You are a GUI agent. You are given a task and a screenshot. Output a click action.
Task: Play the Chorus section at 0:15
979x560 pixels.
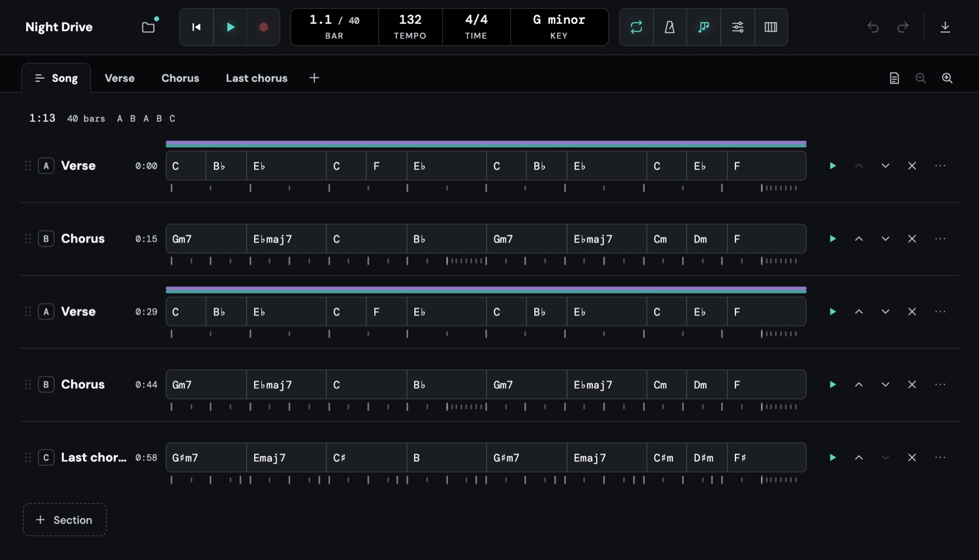click(833, 238)
